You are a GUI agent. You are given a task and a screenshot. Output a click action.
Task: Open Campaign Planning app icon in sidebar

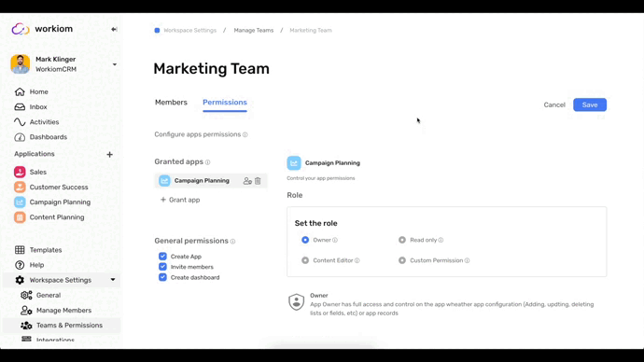[20, 202]
